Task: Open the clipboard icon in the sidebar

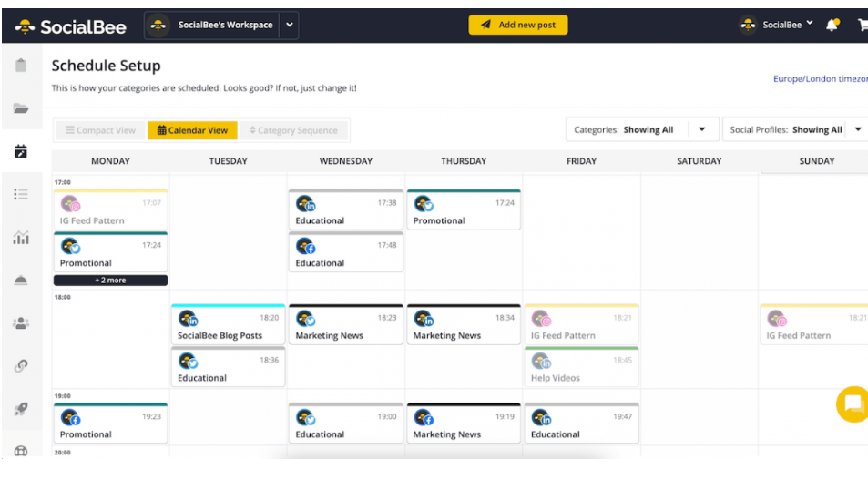Action: point(21,66)
